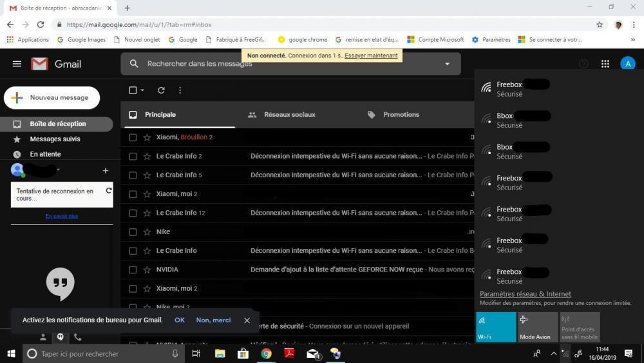The image size is (644, 363).
Task: Bookmark this page with star icon
Action: [x=600, y=25]
